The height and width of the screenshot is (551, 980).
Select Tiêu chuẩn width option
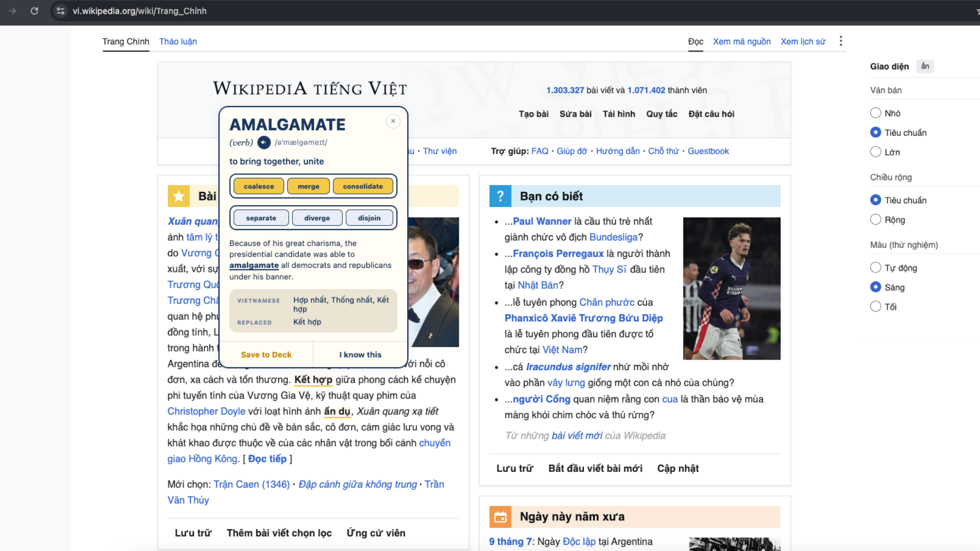tap(875, 200)
